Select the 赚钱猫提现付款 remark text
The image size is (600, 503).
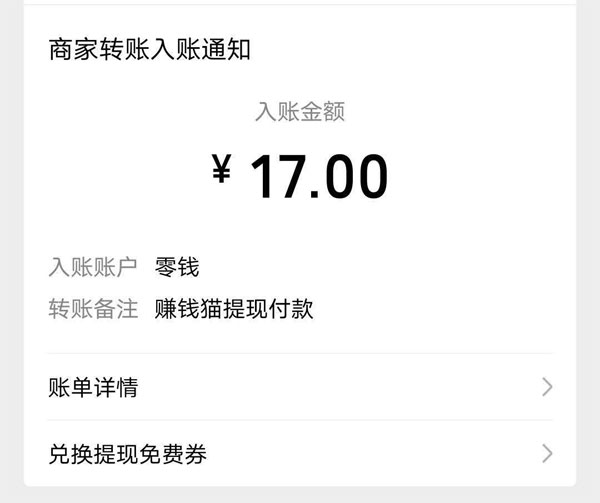pos(234,309)
